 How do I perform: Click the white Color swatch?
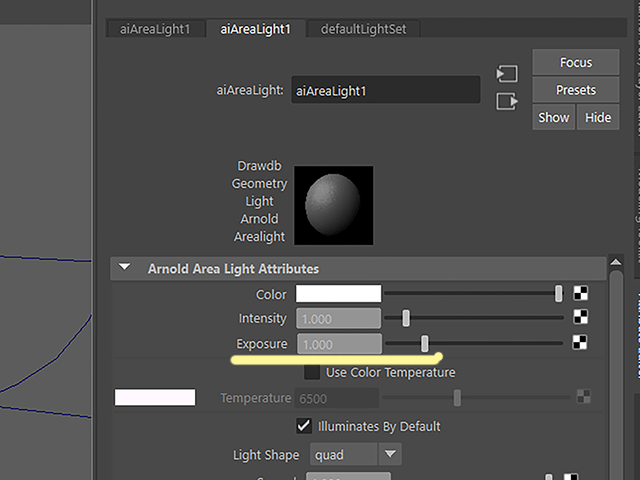[x=338, y=293]
